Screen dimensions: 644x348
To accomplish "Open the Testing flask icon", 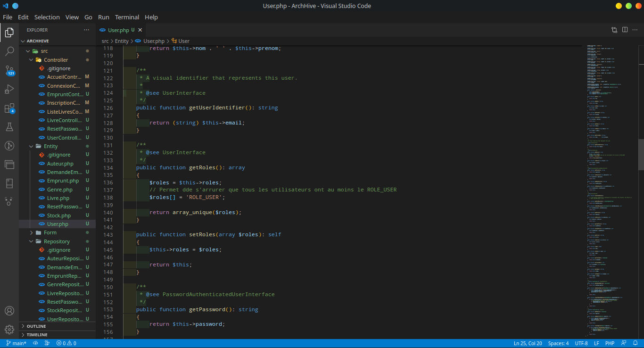I will pyautogui.click(x=9, y=127).
